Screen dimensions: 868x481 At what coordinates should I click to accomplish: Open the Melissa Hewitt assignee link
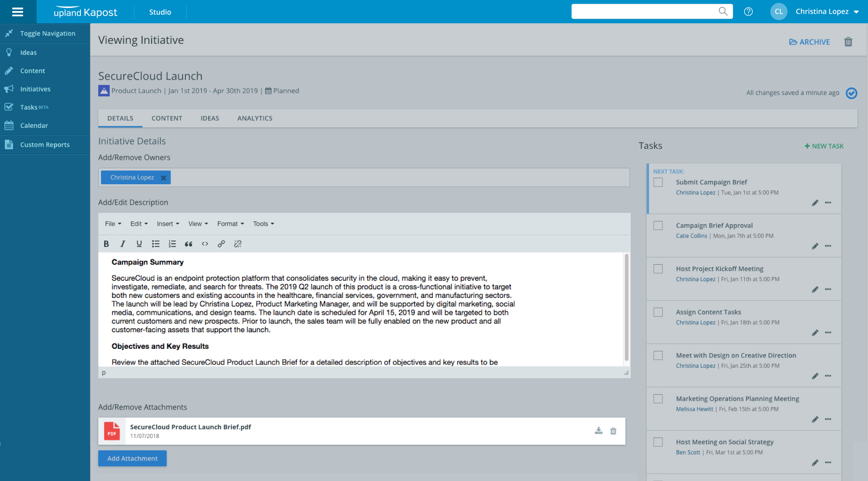pos(694,409)
